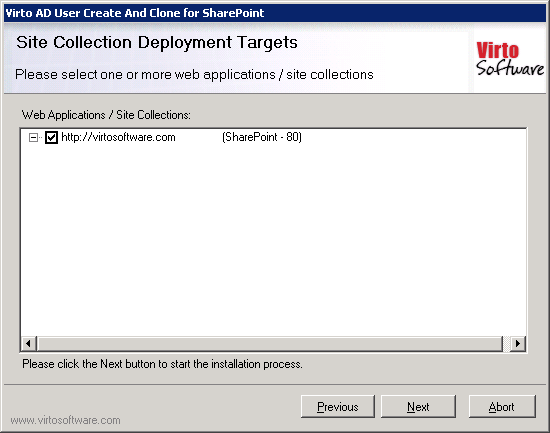Click the Previous button
Image resolution: width=550 pixels, height=433 pixels.
(338, 407)
